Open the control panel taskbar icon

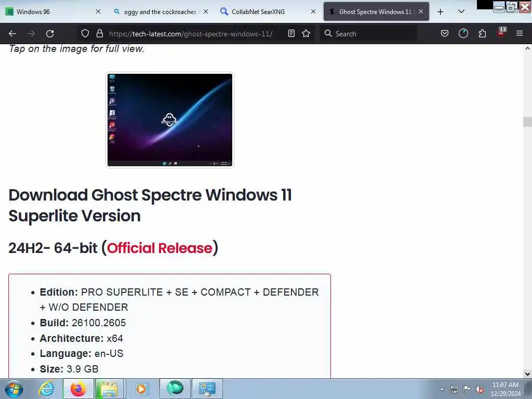click(x=207, y=389)
